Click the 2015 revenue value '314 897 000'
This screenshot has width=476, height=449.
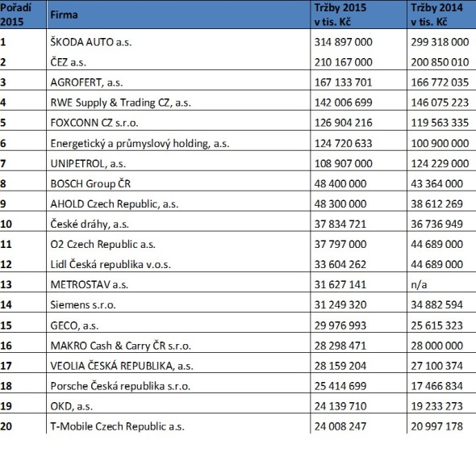pos(344,42)
